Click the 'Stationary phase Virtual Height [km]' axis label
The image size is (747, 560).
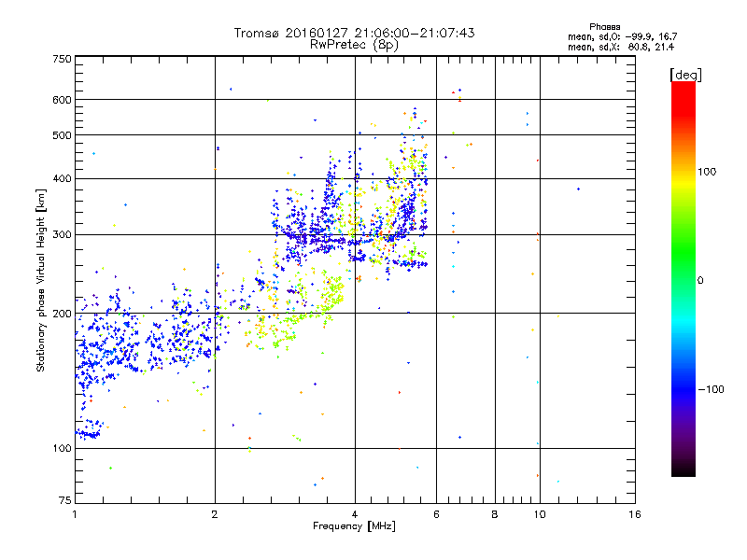[x=41, y=280]
